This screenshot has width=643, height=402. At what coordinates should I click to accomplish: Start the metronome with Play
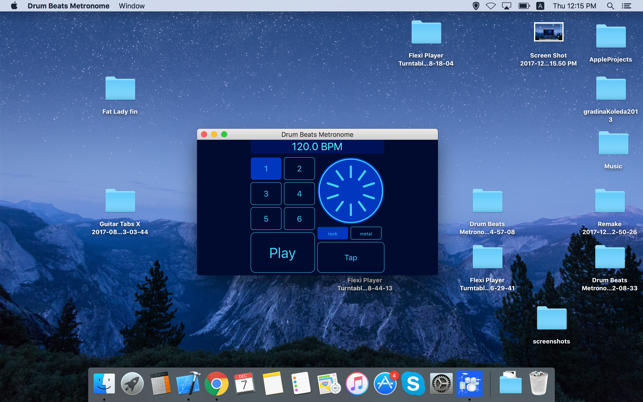(283, 253)
